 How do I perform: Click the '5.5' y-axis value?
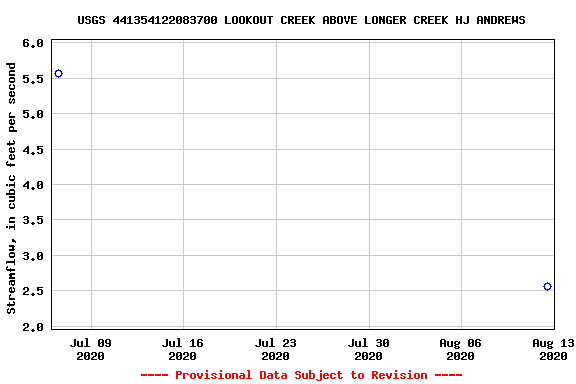tap(33, 79)
